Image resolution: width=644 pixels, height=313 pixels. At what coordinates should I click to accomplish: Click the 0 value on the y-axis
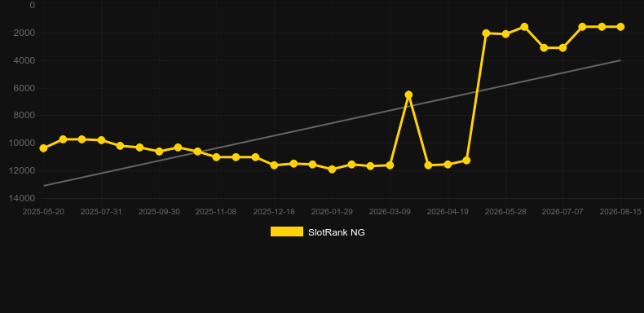tap(33, 6)
